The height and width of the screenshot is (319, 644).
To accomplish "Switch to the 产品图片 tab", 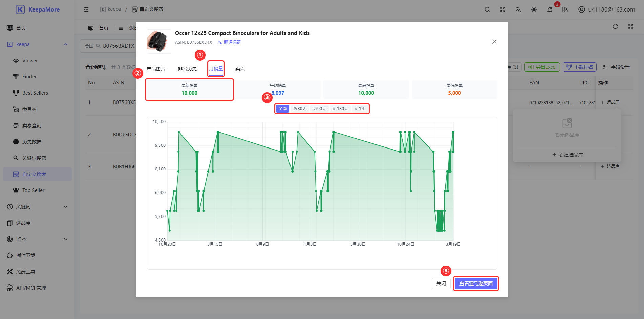I will tap(156, 69).
